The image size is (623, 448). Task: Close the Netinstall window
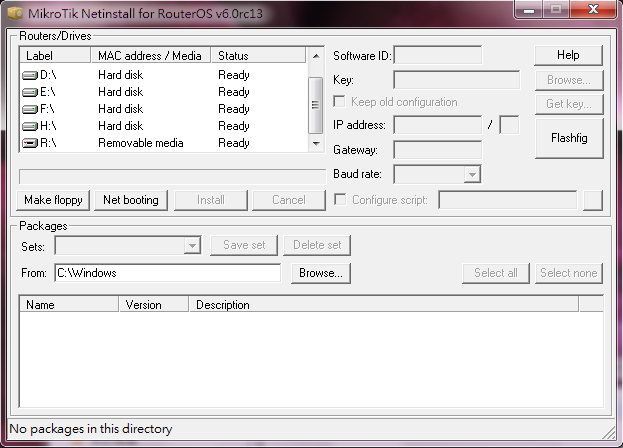(x=593, y=10)
